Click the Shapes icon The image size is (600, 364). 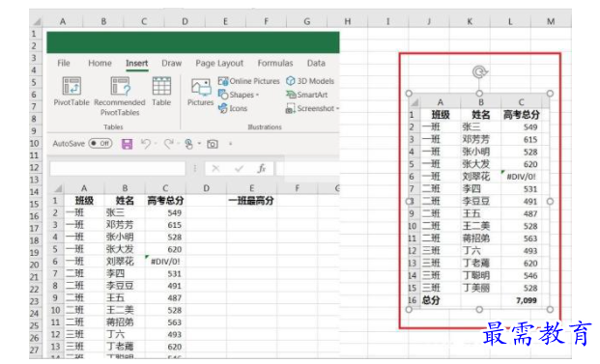click(x=223, y=95)
